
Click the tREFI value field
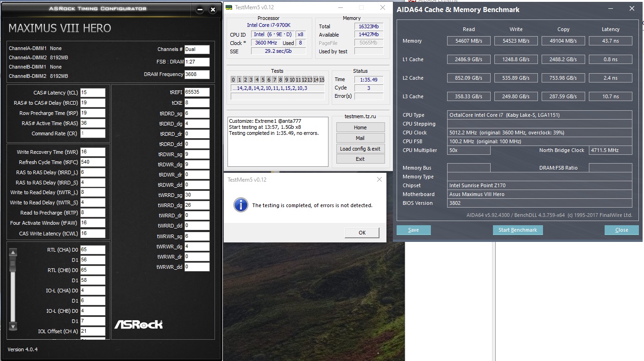[197, 92]
